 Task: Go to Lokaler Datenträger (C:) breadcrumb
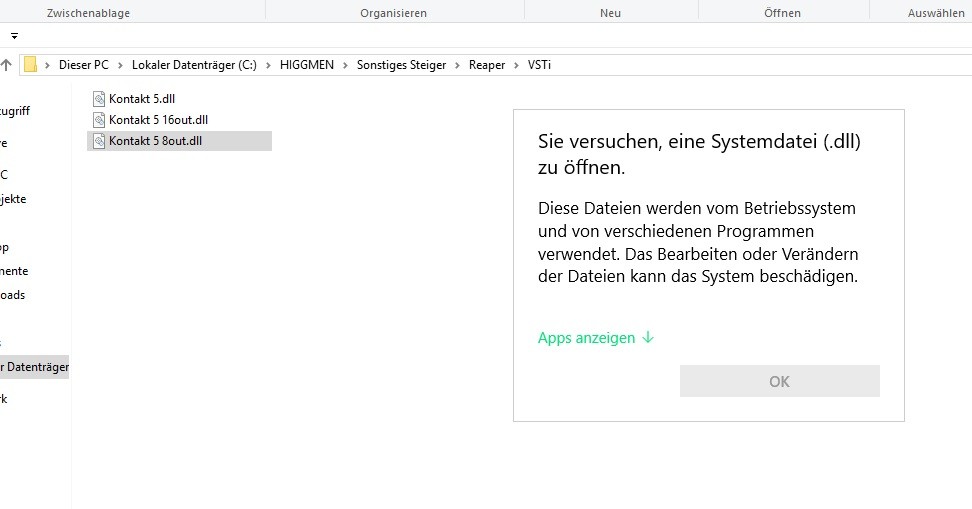[x=194, y=65]
